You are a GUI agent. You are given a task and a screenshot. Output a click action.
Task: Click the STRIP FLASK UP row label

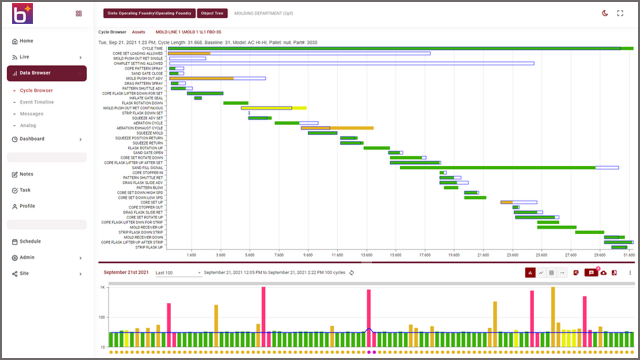click(149, 247)
